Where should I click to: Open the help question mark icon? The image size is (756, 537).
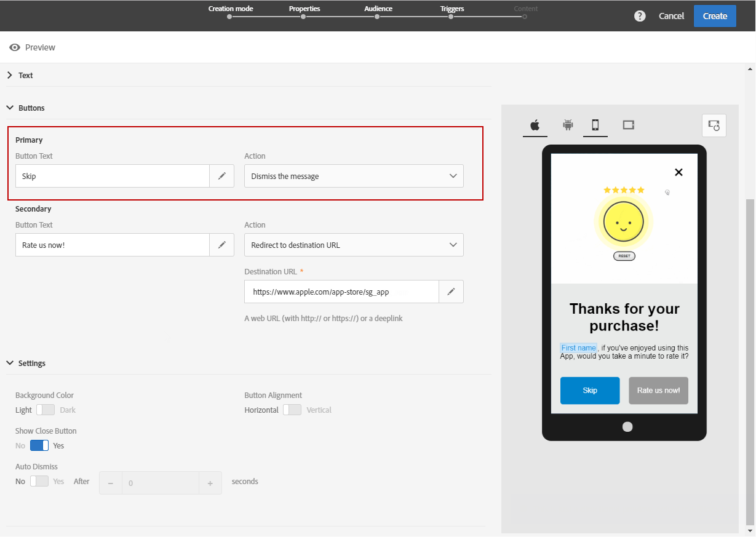pos(640,16)
